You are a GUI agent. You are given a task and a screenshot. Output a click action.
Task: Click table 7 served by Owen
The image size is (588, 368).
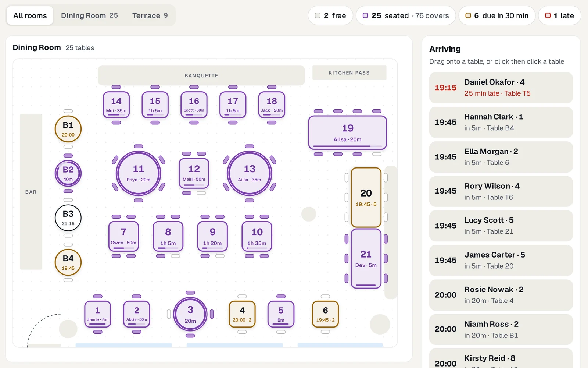point(124,236)
